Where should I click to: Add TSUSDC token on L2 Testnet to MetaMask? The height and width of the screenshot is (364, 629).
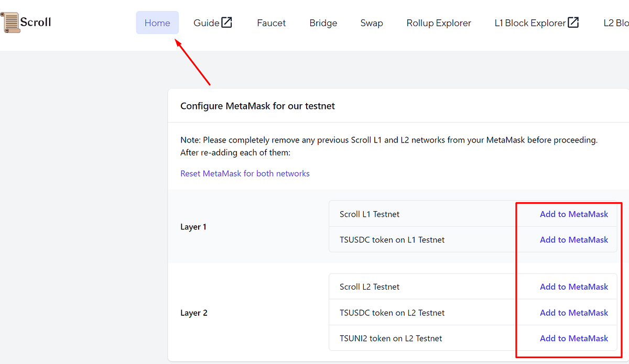click(574, 313)
